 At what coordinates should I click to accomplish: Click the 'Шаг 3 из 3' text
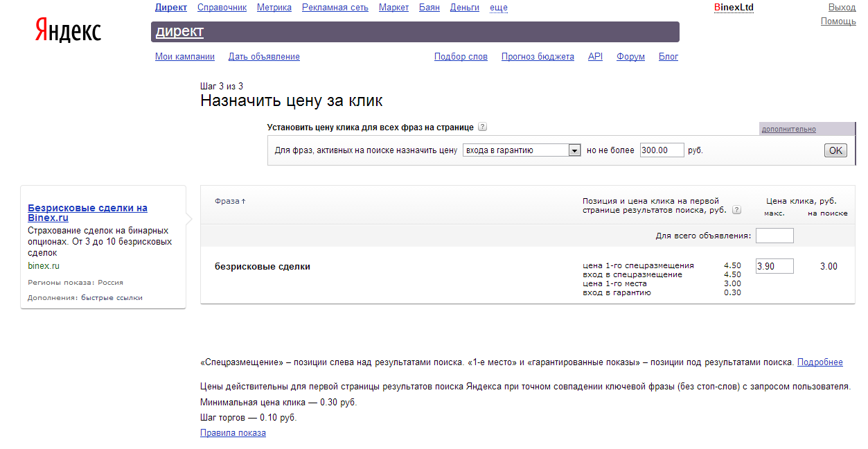[222, 87]
